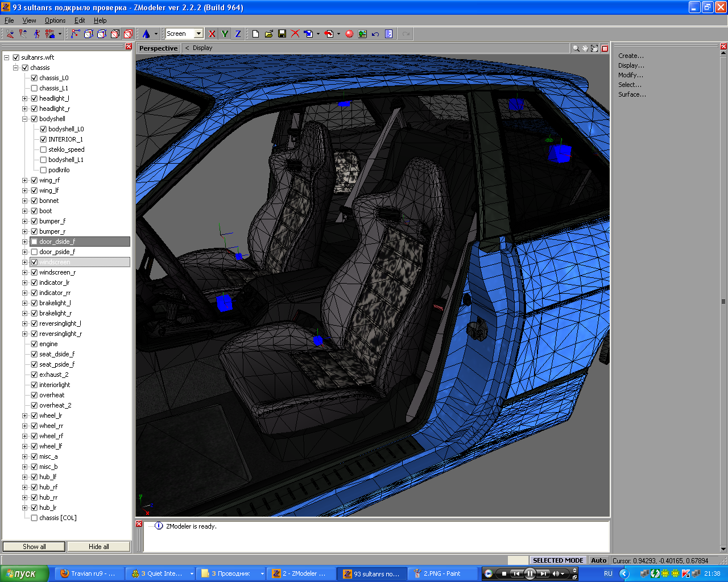Open the Edit menu
The height and width of the screenshot is (582, 728).
coord(80,20)
